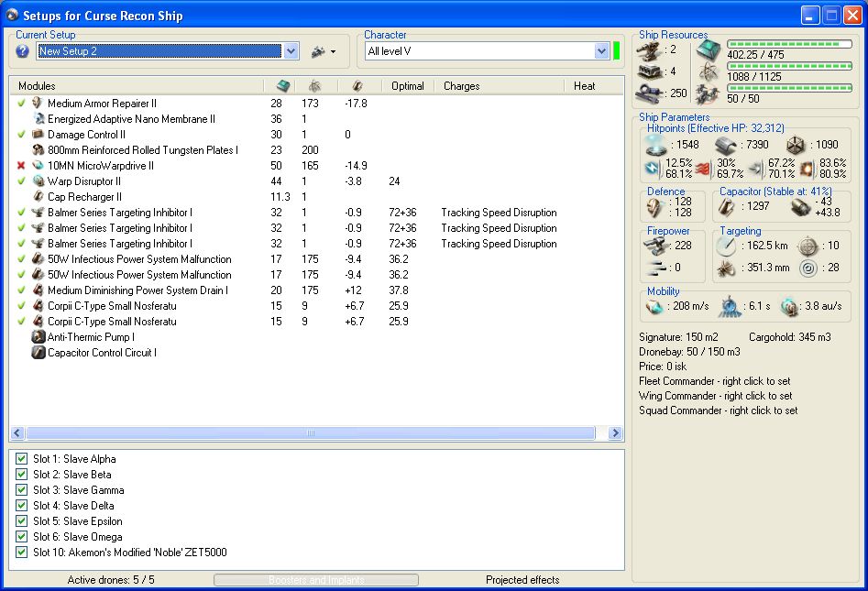
Task: Open the Boosters and Implants panel
Action: pyautogui.click(x=315, y=580)
